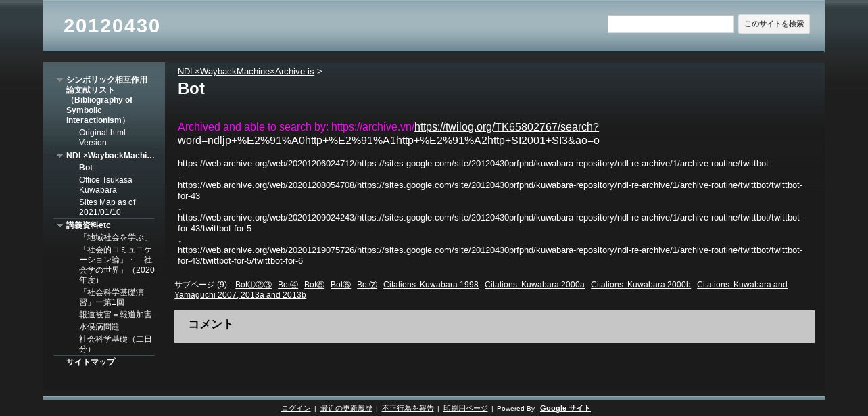Viewport: 868px width, 416px height.
Task: Open 「社会的コミュニケーション論」 sidebar page
Action: (116, 265)
